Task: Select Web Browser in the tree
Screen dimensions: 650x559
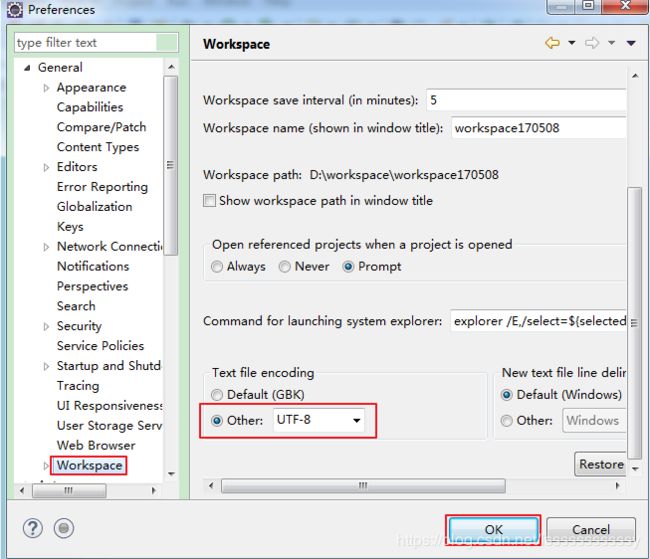Action: pos(96,445)
